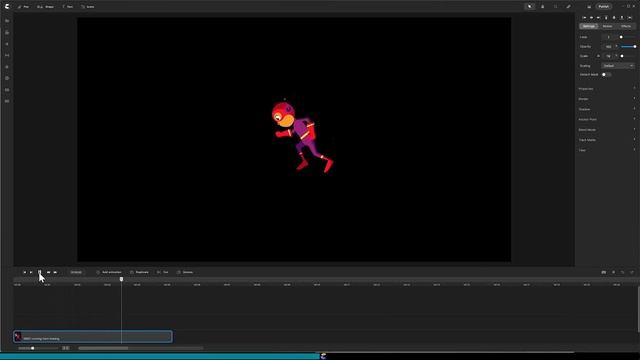Open the Shape tool menu
The height and width of the screenshot is (360, 640).
coord(45,7)
